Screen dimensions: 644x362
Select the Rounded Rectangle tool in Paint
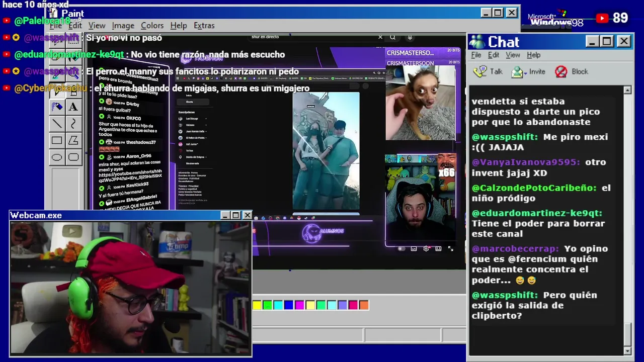pyautogui.click(x=73, y=157)
